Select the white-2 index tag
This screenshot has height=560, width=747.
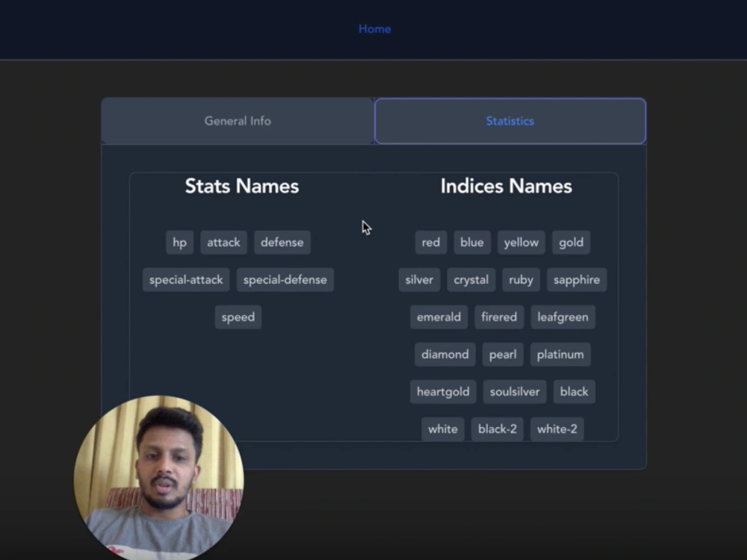[557, 429]
